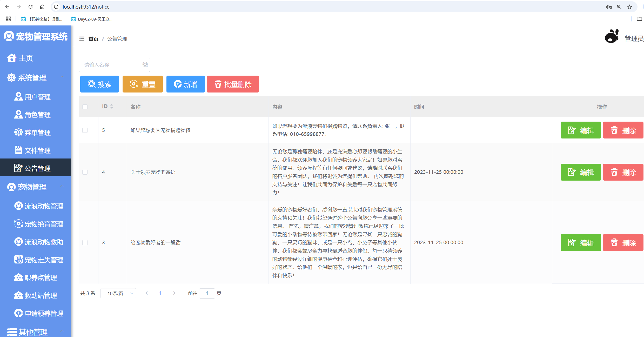Click the 2023-11-25 time cell in row 4

click(x=439, y=172)
